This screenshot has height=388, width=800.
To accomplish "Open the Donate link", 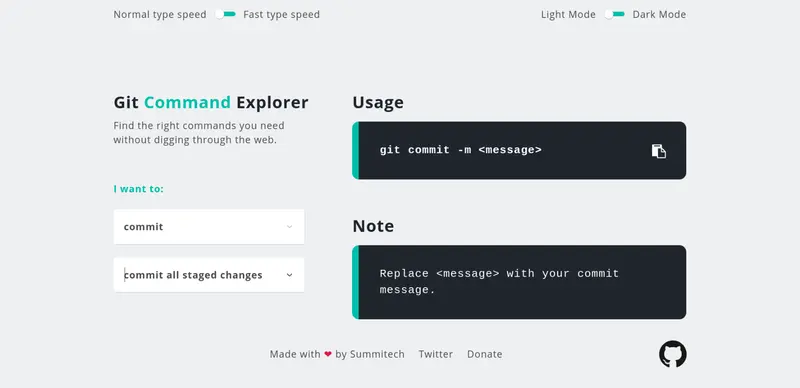I will (x=484, y=354).
